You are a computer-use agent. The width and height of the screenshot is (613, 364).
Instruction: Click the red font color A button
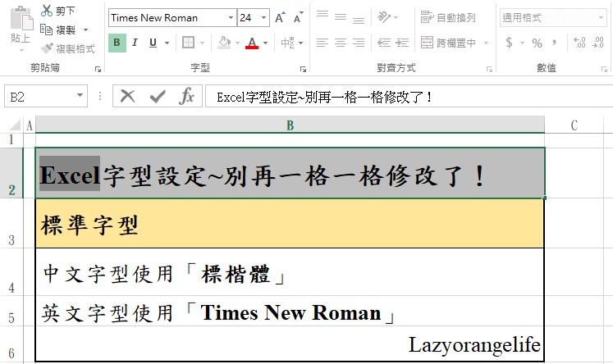point(252,43)
